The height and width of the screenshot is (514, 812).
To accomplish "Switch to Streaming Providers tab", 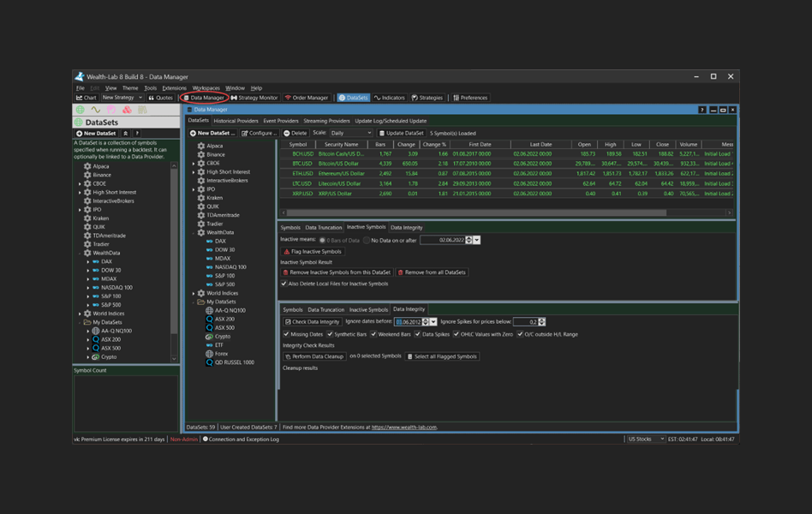I will (x=326, y=121).
